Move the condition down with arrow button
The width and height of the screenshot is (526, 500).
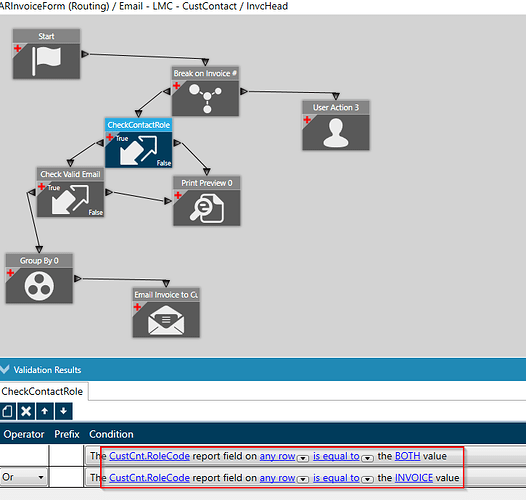tap(63, 411)
